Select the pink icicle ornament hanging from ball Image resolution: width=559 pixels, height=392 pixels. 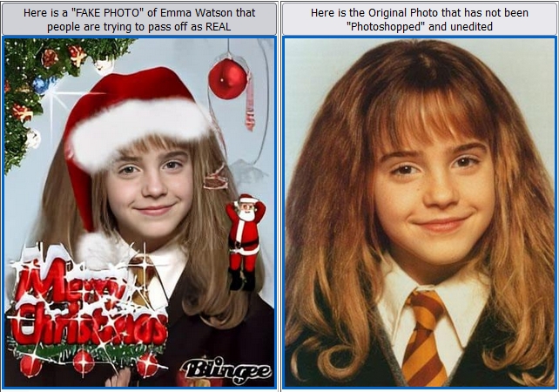(x=250, y=102)
